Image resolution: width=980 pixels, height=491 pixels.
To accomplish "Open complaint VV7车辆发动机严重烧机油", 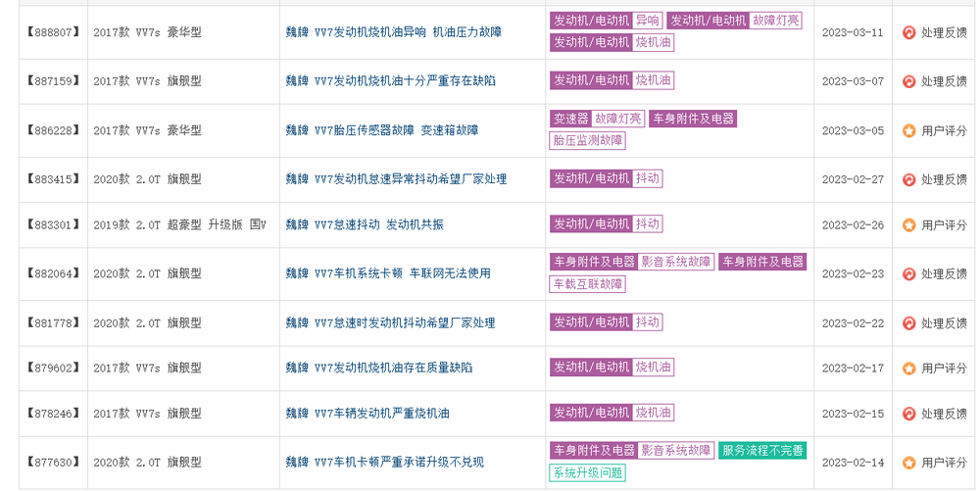I will (367, 414).
